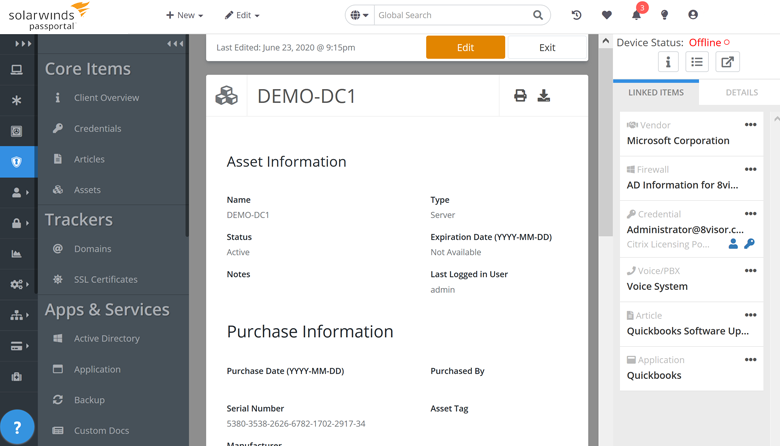Image resolution: width=780 pixels, height=446 pixels.
Task: Open the Edit dropdown in top bar
Action: tap(242, 15)
